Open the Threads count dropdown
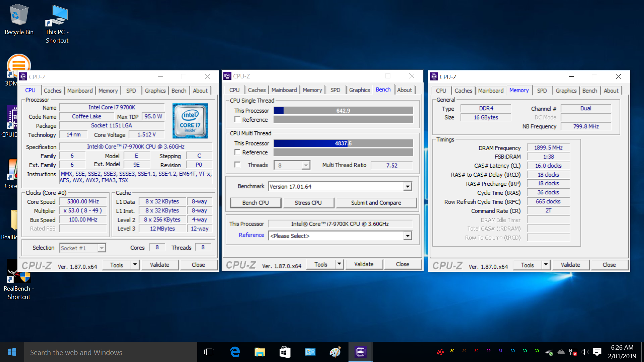 (306, 165)
